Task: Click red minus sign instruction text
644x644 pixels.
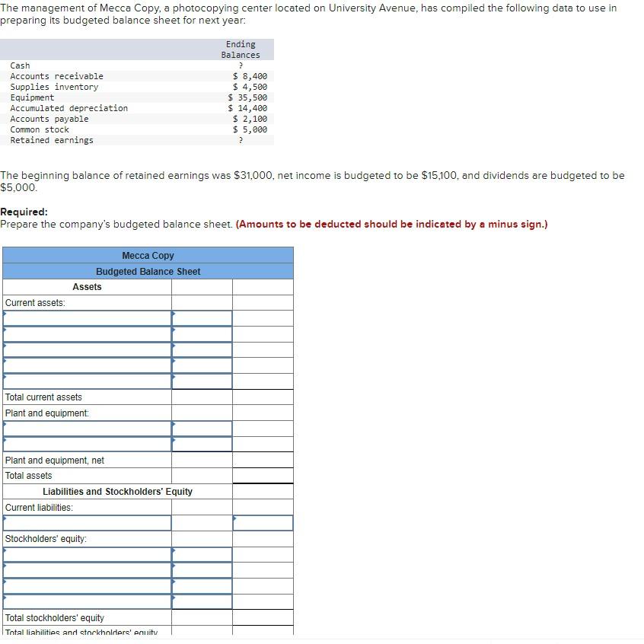Action: click(392, 225)
